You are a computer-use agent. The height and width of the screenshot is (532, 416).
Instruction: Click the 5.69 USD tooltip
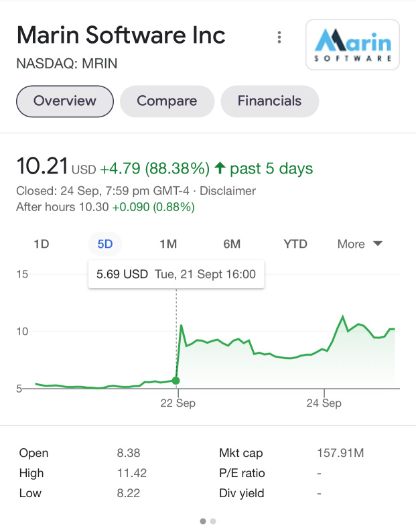coord(176,274)
